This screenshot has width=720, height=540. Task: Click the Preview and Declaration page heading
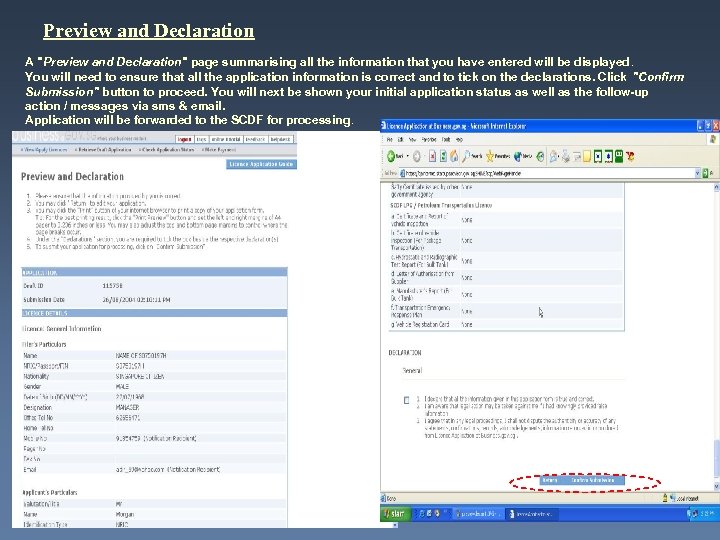[73, 176]
